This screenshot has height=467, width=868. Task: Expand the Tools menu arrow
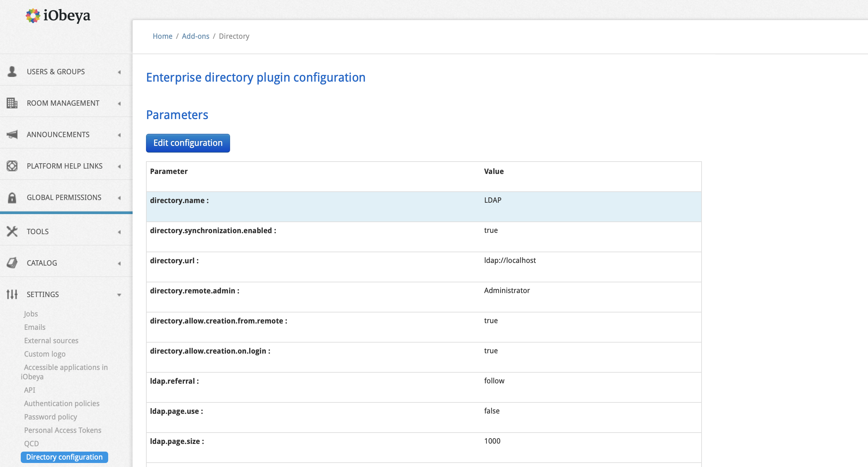119,232
